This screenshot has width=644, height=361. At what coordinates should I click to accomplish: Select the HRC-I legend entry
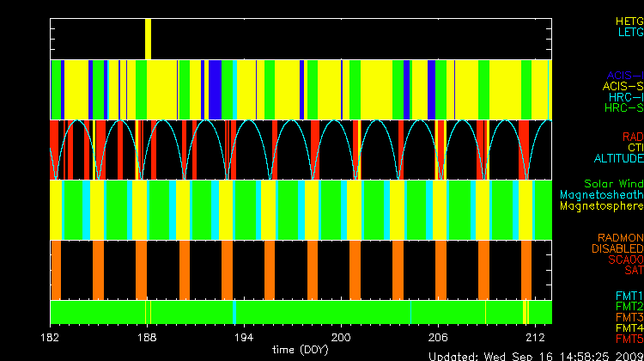click(626, 97)
